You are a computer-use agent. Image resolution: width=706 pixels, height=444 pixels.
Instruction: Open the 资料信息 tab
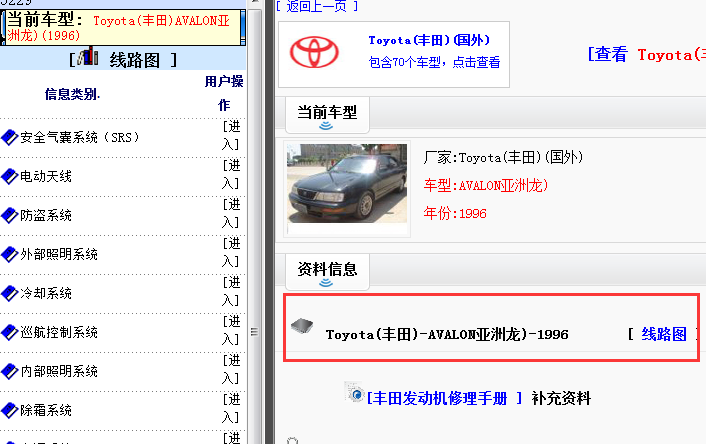click(x=327, y=272)
